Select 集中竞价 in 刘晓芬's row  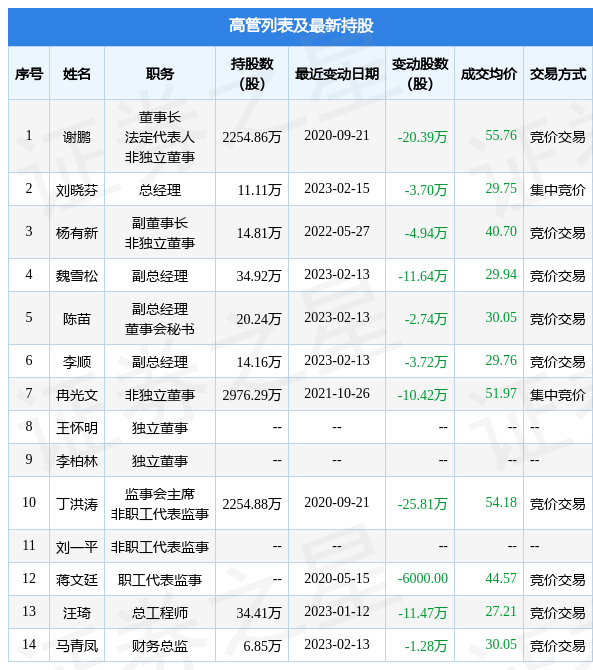558,190
